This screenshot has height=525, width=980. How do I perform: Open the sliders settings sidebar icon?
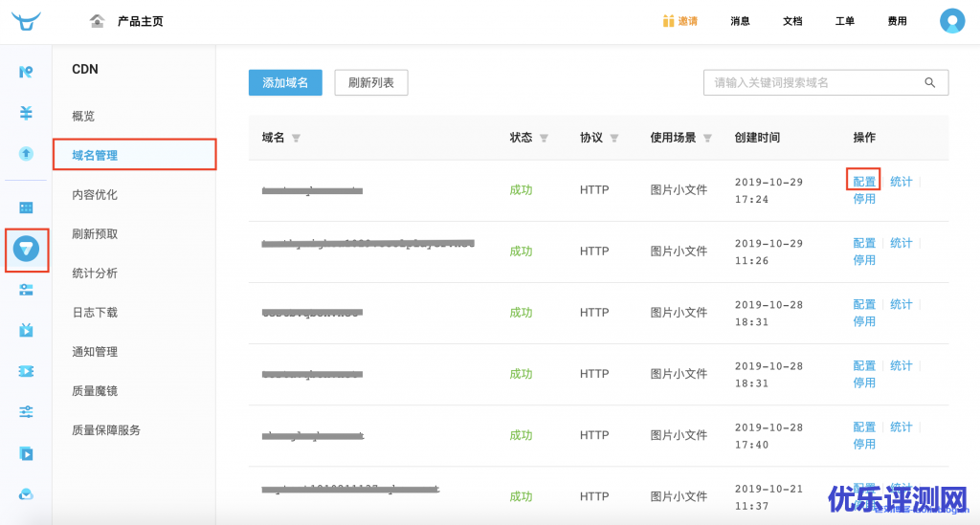tap(26, 412)
